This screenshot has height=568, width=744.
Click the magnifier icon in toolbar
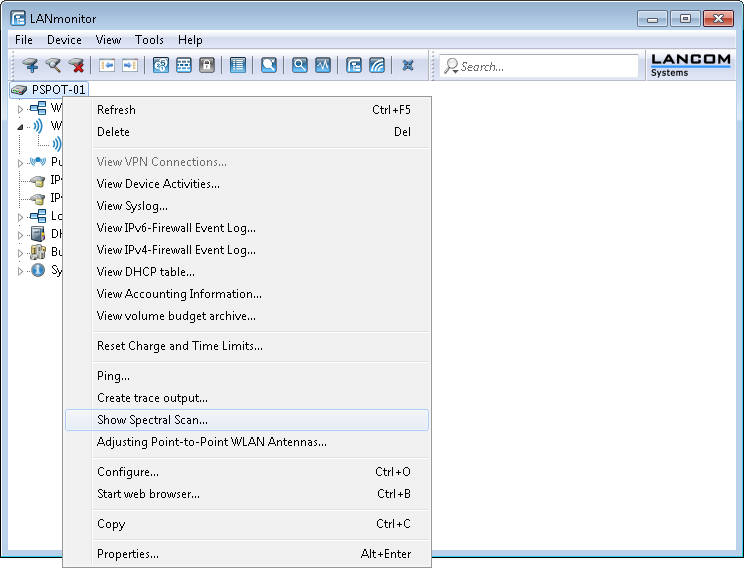pos(299,65)
